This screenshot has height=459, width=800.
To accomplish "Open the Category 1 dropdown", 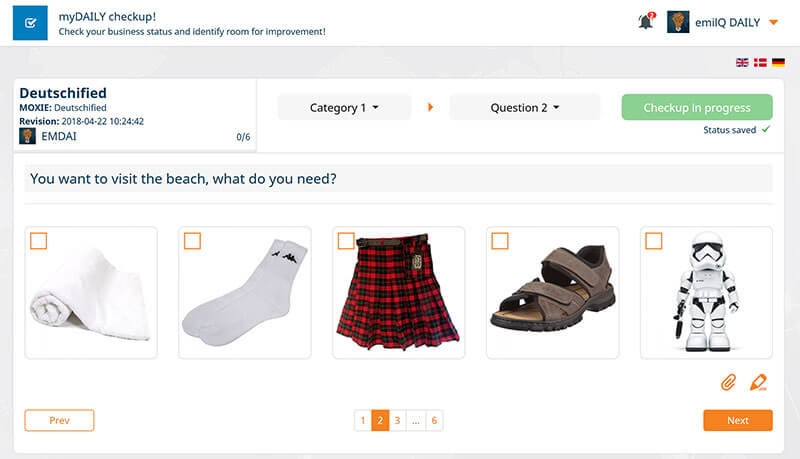I will click(x=344, y=108).
